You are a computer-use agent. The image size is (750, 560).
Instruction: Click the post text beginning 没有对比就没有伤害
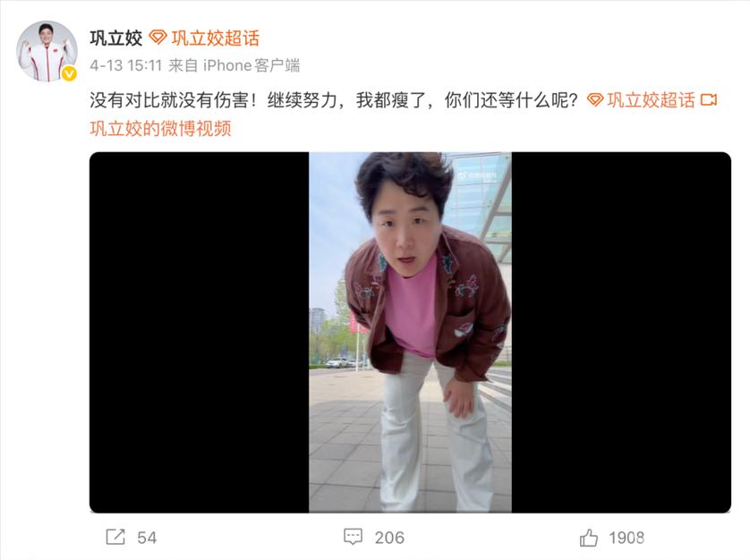(x=334, y=100)
